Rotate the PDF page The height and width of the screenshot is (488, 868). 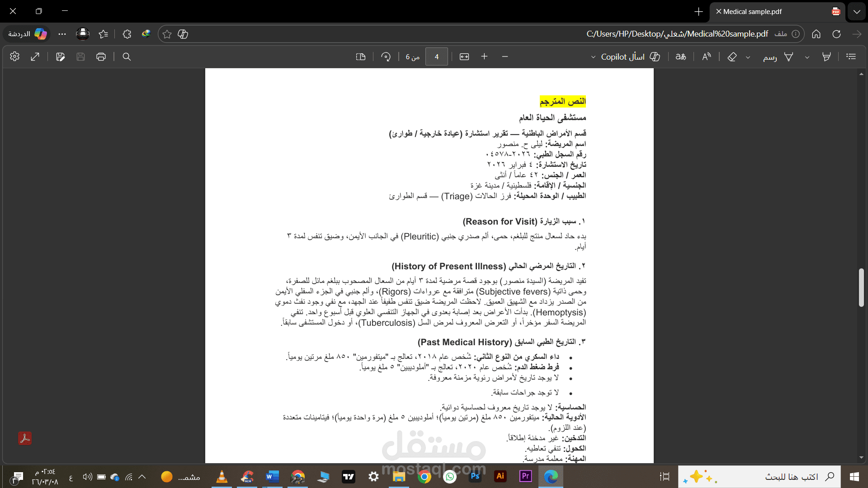coord(386,56)
